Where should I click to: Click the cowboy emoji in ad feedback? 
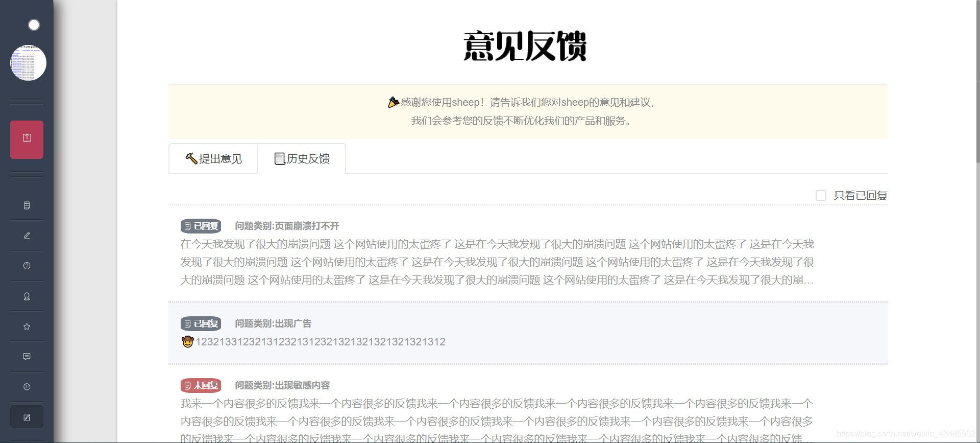(187, 341)
